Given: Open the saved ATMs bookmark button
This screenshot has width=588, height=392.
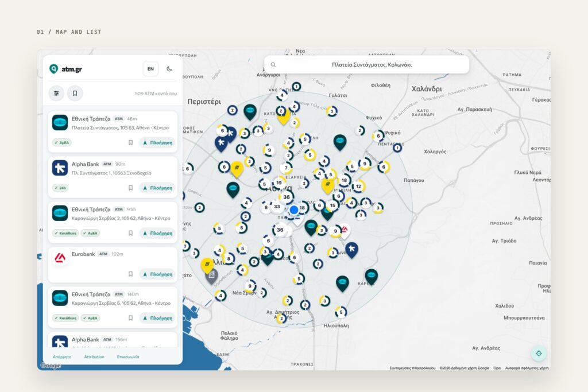Looking at the screenshot, I should 75,94.
